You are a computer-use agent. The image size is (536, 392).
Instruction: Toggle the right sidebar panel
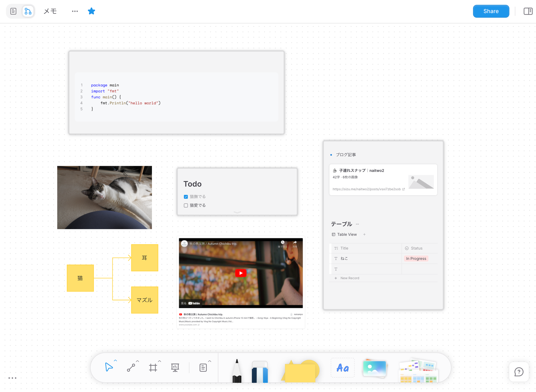pyautogui.click(x=528, y=11)
